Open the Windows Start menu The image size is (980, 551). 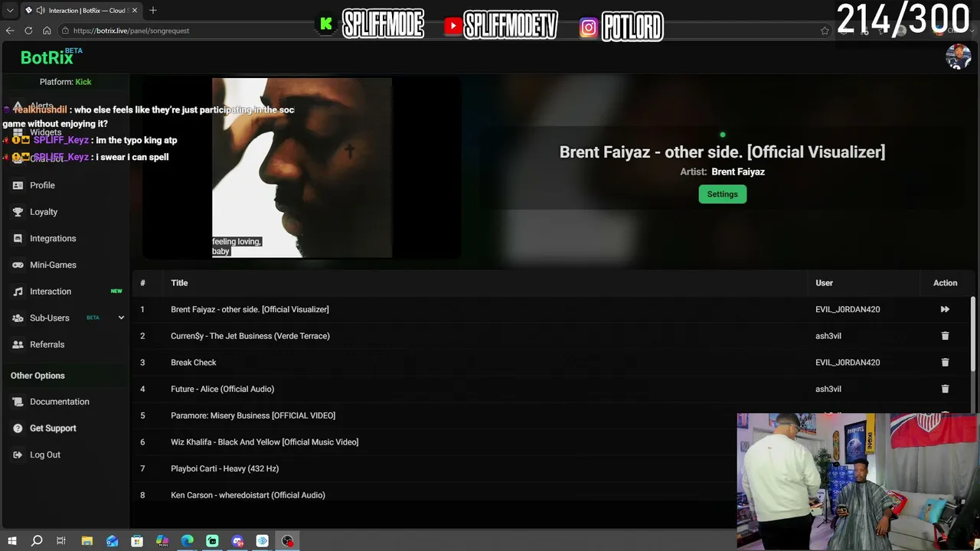(11, 541)
